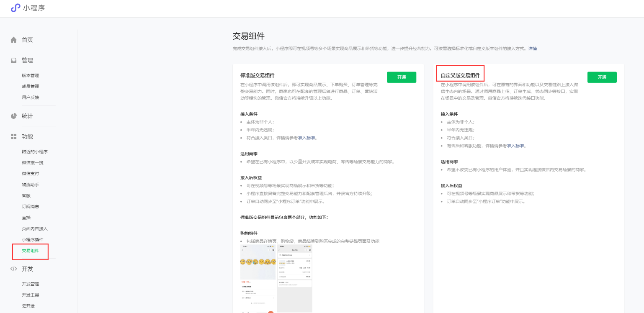Select 微信支付 in the sidebar
Viewport: 644px width, 313px height.
pyautogui.click(x=30, y=174)
